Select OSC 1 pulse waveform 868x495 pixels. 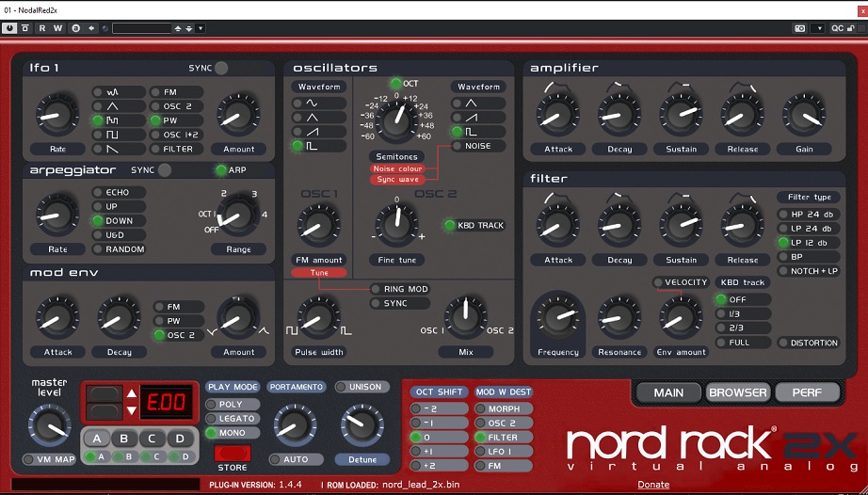(319, 146)
